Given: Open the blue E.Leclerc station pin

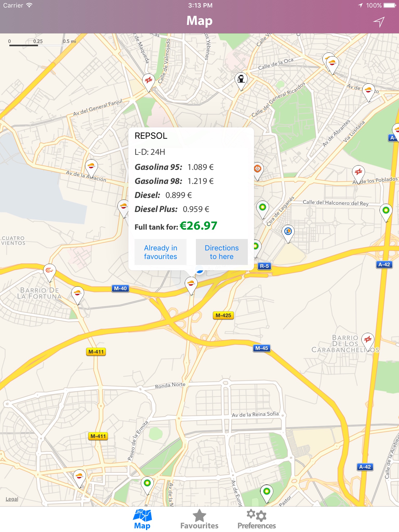Looking at the screenshot, I should tap(288, 234).
